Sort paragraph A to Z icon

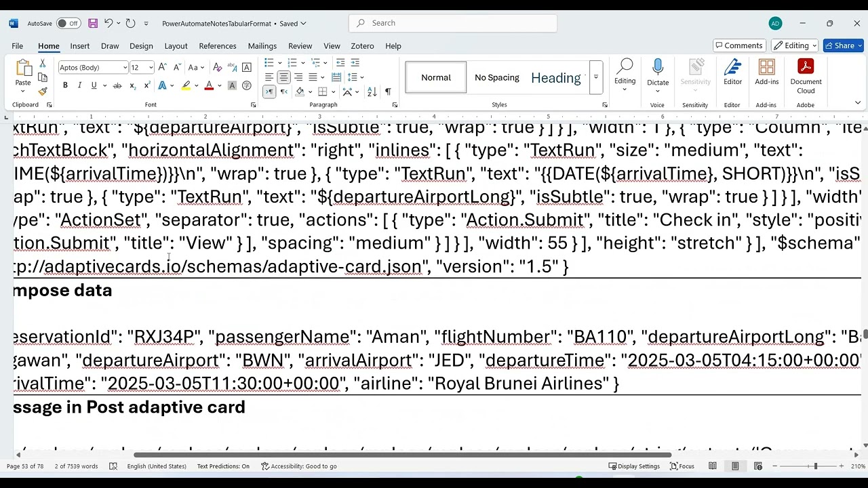[x=372, y=91]
